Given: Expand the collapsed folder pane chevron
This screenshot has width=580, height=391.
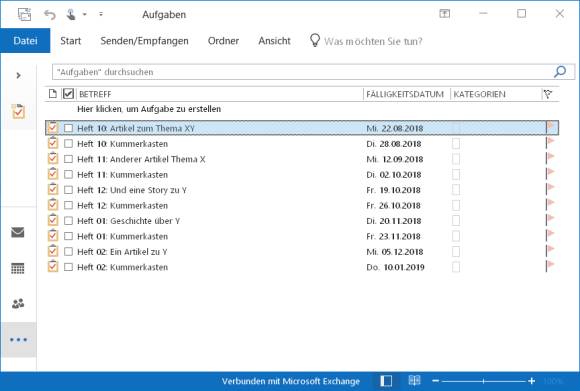Looking at the screenshot, I should (18, 75).
